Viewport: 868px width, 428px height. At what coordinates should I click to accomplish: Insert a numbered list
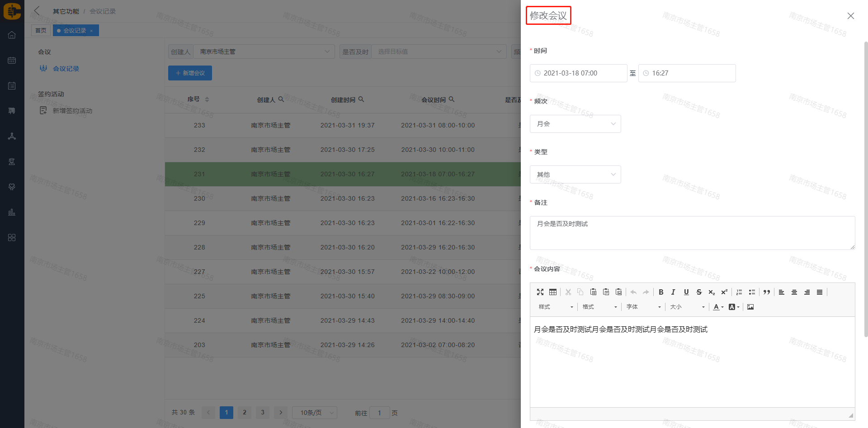[x=739, y=292]
